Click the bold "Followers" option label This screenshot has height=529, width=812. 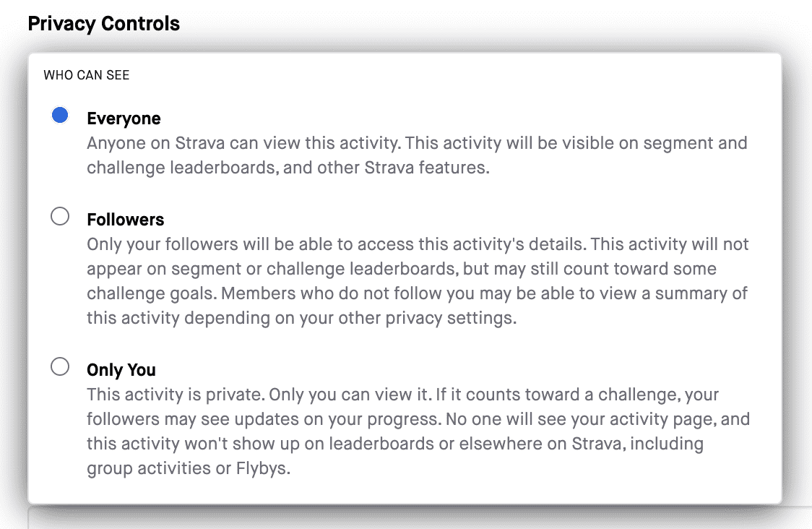pos(125,220)
